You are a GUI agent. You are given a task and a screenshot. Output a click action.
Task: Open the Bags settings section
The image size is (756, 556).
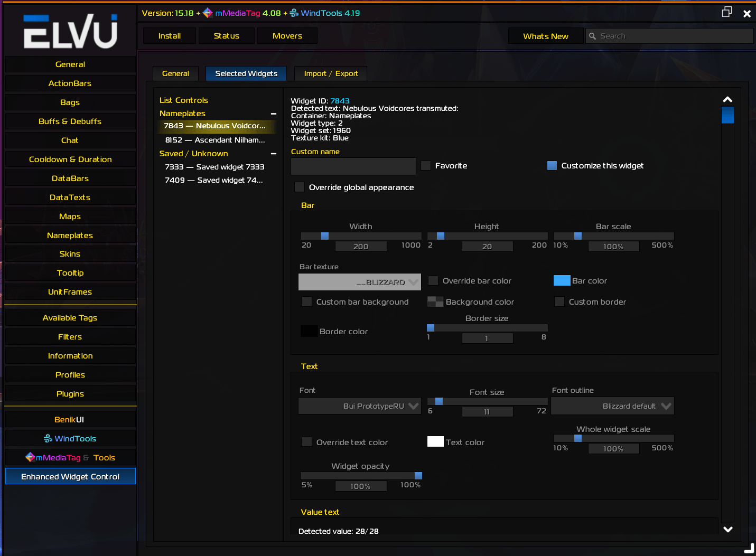pos(70,102)
